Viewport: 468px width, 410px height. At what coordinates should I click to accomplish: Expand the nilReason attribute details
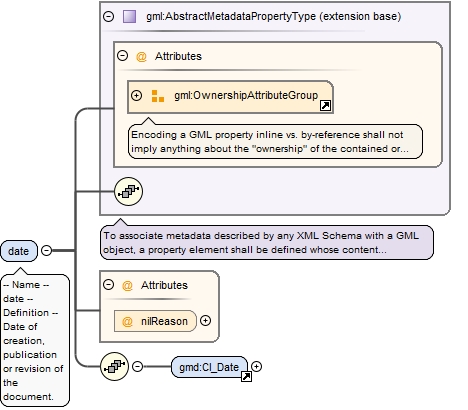point(205,321)
